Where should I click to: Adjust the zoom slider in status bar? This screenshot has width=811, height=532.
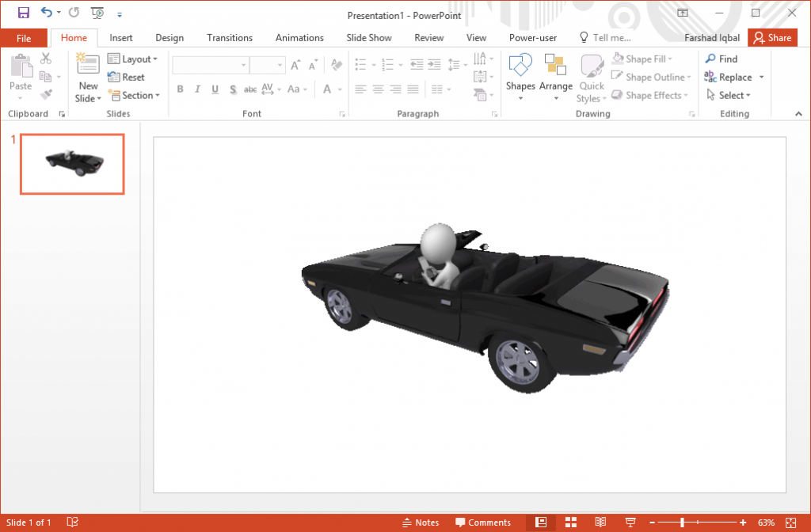682,522
